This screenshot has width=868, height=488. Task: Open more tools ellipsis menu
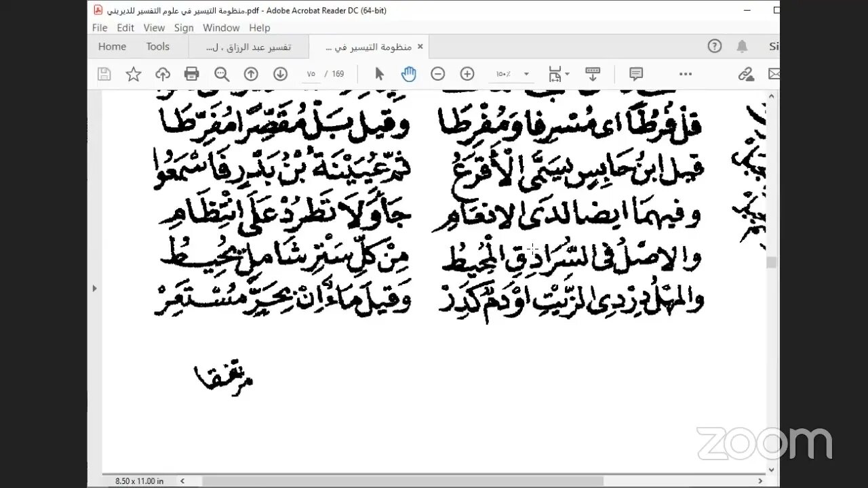(686, 74)
